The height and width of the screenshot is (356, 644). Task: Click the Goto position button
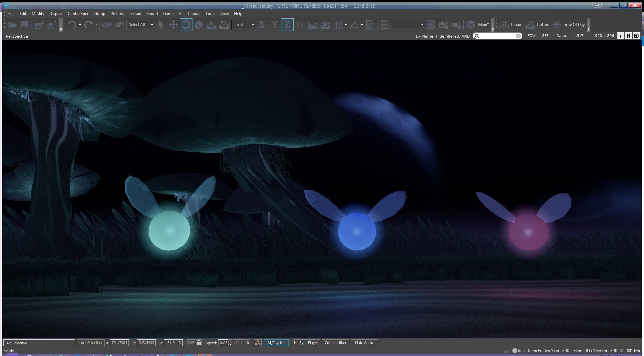point(335,343)
